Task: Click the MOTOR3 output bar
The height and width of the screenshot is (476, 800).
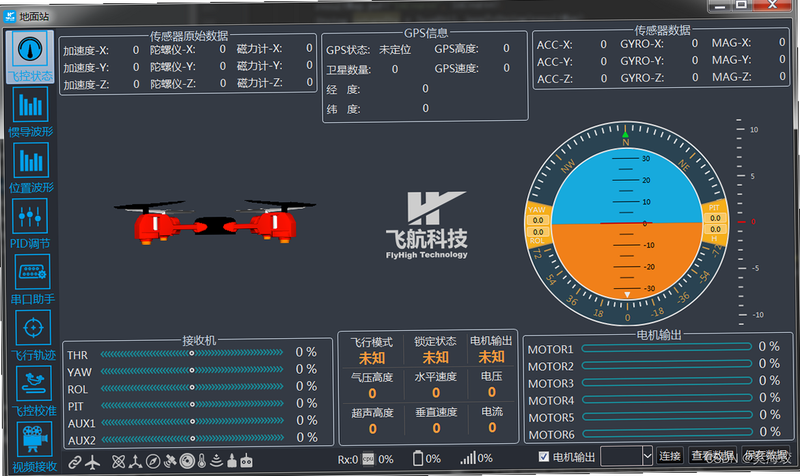Action: pyautogui.click(x=667, y=382)
